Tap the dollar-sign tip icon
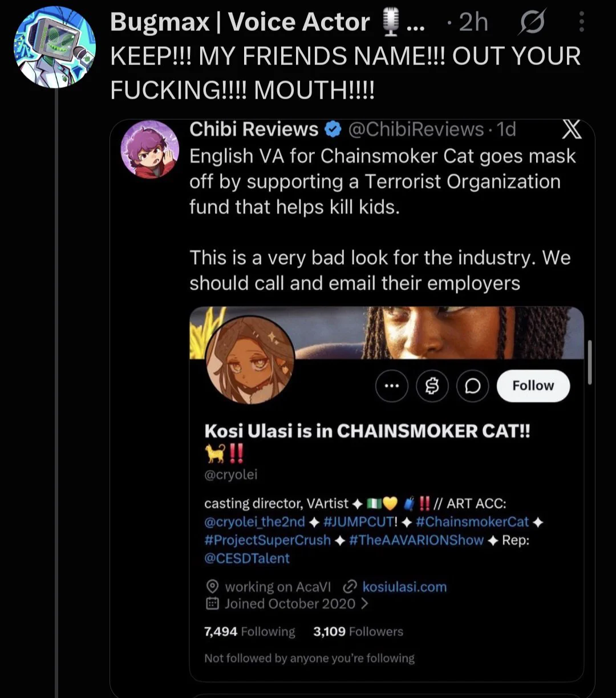The image size is (616, 698). point(432,386)
